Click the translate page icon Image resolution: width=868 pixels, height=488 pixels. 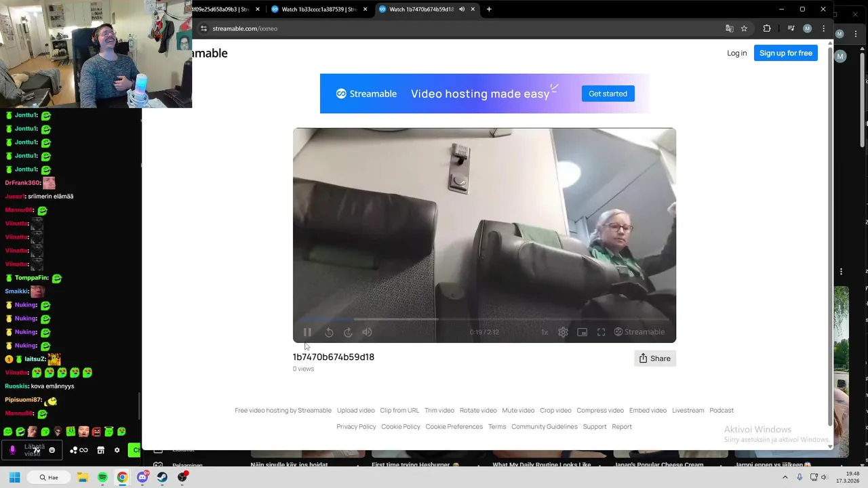729,28
